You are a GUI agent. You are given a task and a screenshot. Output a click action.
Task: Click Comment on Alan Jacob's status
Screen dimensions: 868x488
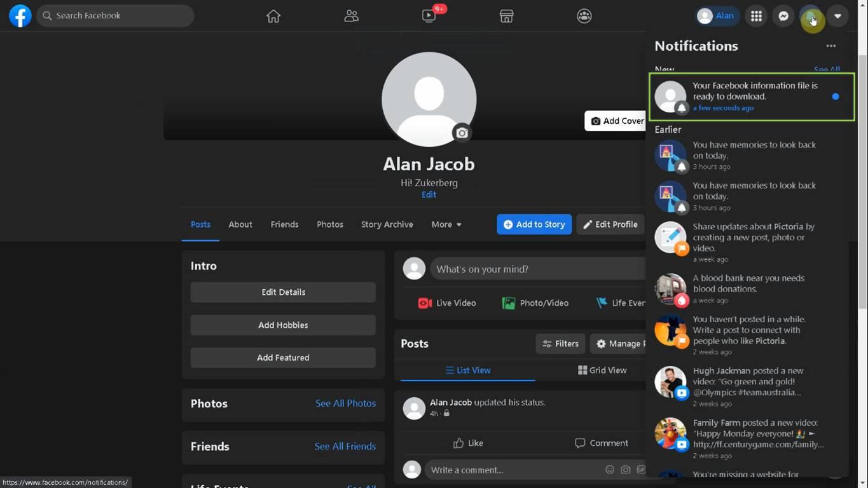click(x=601, y=443)
